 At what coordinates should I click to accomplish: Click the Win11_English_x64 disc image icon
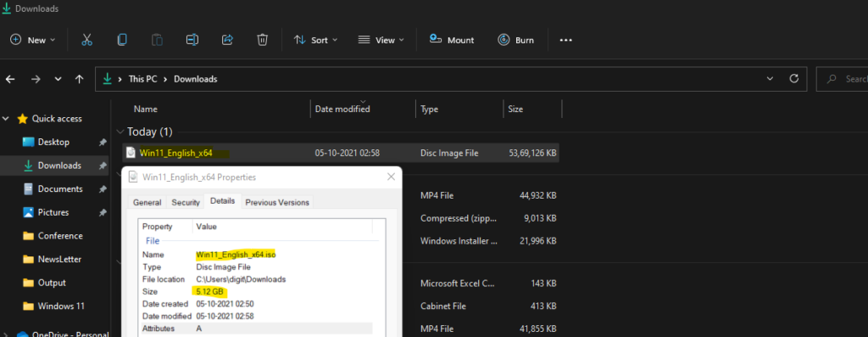[x=131, y=153]
